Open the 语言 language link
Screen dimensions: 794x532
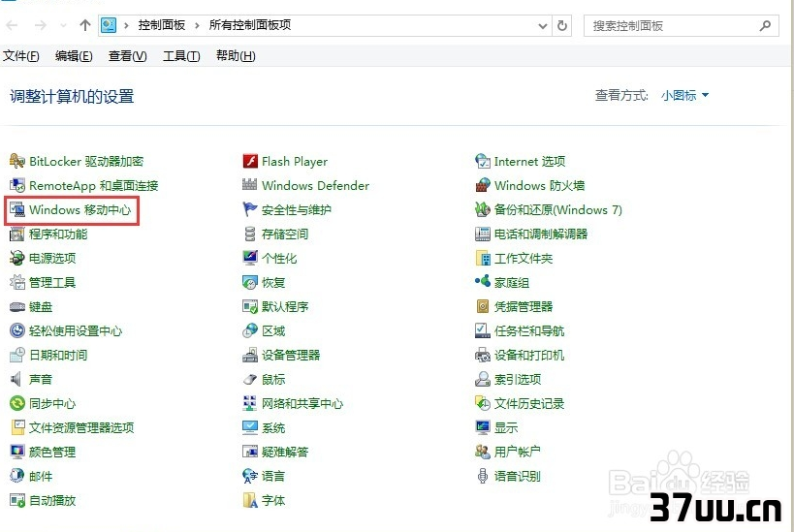point(273,476)
